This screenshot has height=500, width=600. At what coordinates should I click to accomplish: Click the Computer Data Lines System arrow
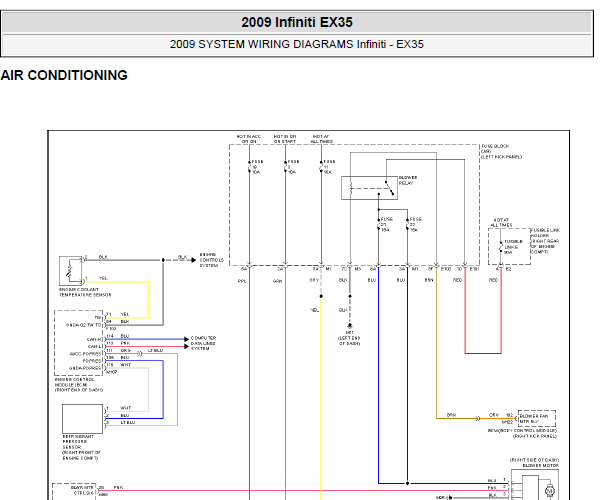point(186,339)
